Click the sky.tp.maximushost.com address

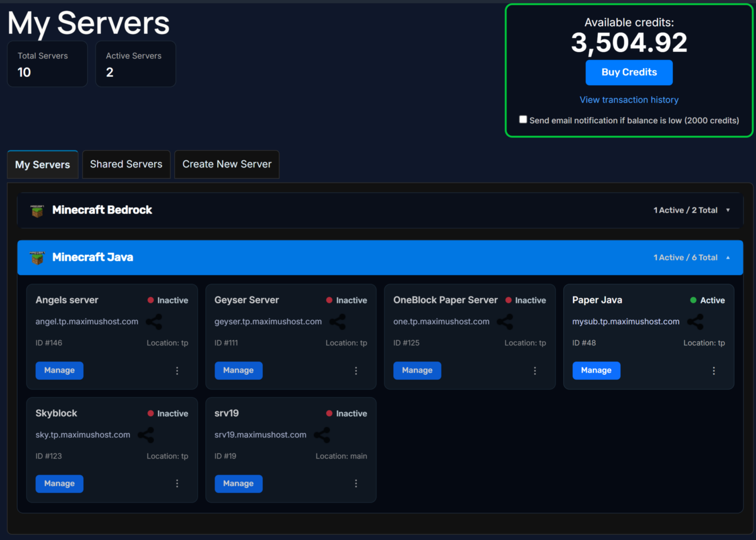pyautogui.click(x=83, y=435)
